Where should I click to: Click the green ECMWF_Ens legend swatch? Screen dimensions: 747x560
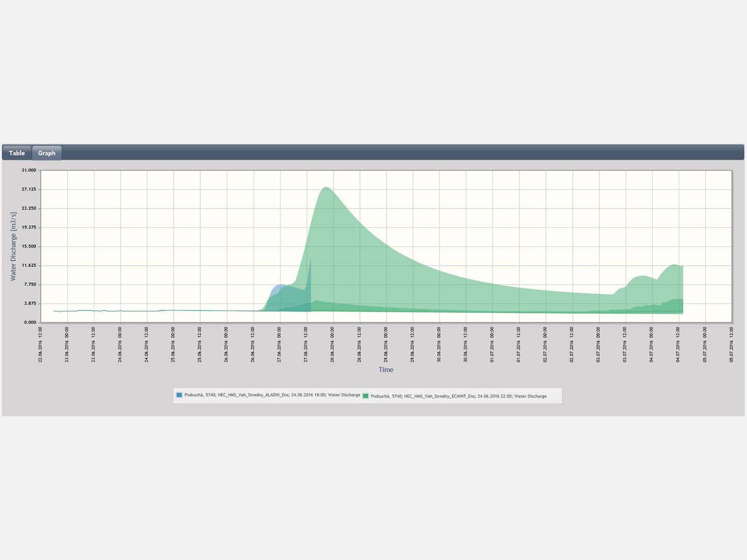366,396
